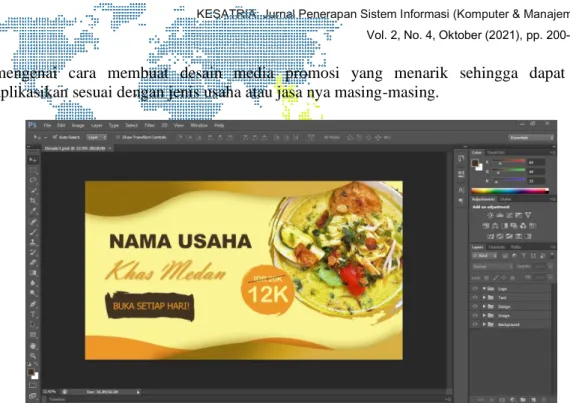Image resolution: width=570 pixels, height=403 pixels.
Task: Hide the Design layer group
Action: click(475, 307)
